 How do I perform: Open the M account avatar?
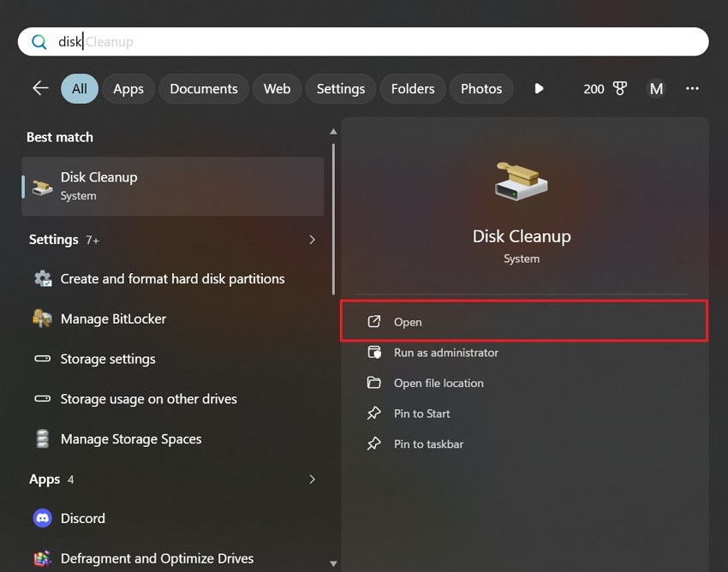tap(656, 88)
